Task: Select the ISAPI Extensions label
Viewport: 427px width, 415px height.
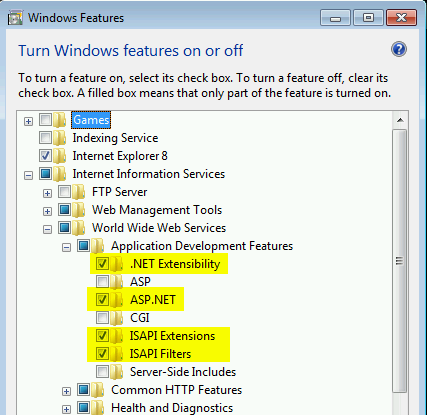Action: (172, 336)
